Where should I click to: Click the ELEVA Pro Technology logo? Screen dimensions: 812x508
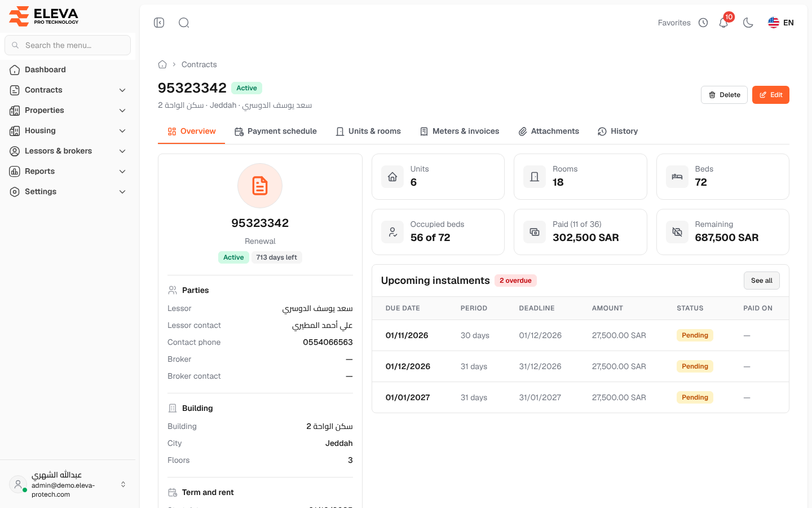tap(44, 16)
